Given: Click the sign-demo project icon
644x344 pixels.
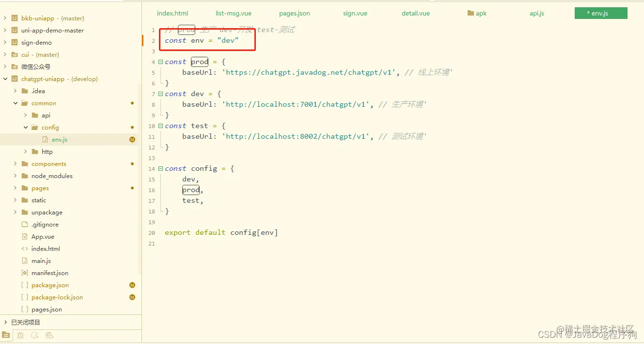Looking at the screenshot, I should pos(15,42).
